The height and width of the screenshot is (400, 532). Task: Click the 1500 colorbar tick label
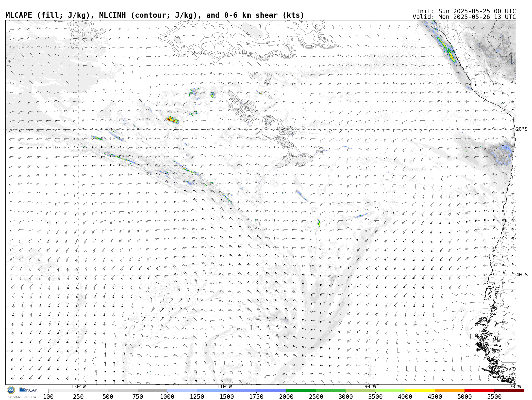click(x=227, y=397)
